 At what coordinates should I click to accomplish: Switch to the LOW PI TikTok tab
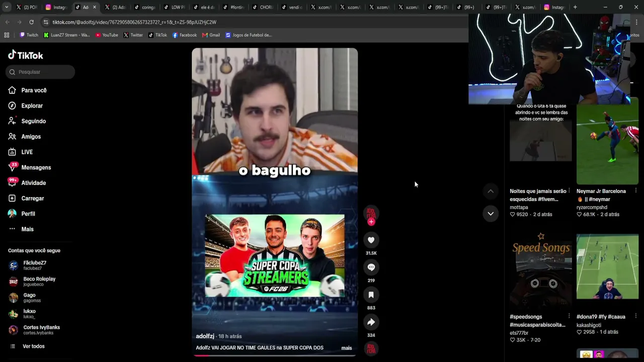tap(174, 7)
